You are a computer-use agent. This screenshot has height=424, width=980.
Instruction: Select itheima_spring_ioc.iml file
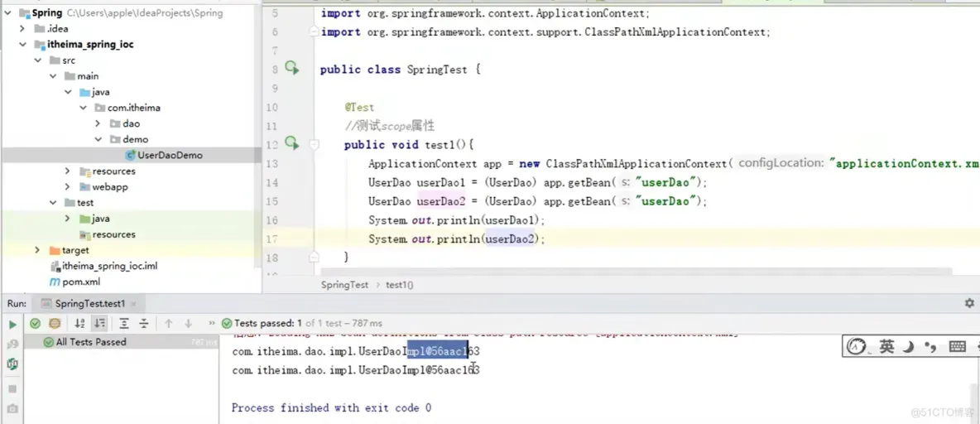click(x=103, y=266)
